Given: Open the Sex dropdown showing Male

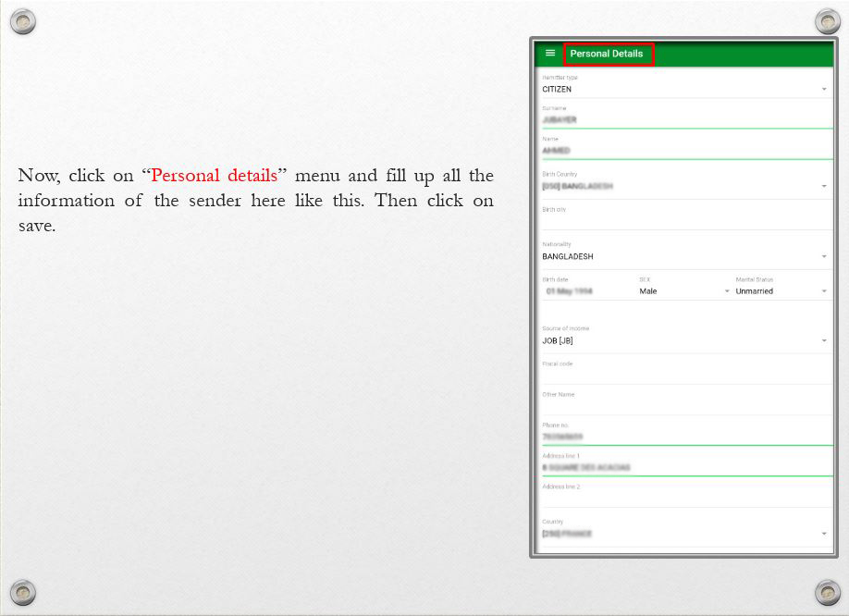Looking at the screenshot, I should pos(683,291).
